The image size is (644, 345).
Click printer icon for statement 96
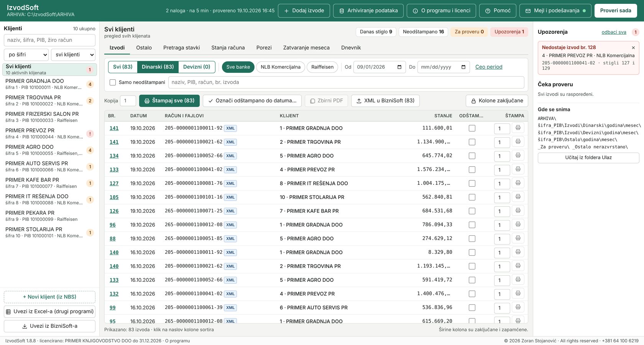tap(518, 224)
